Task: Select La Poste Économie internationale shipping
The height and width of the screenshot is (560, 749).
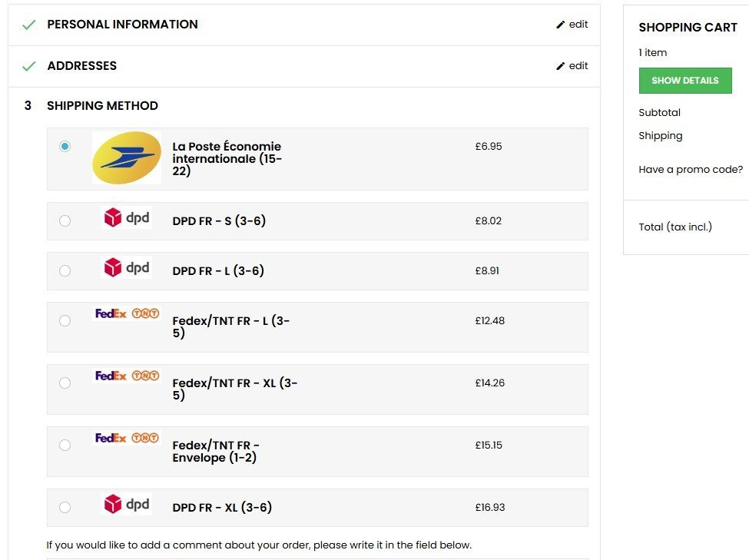Action: pos(65,146)
